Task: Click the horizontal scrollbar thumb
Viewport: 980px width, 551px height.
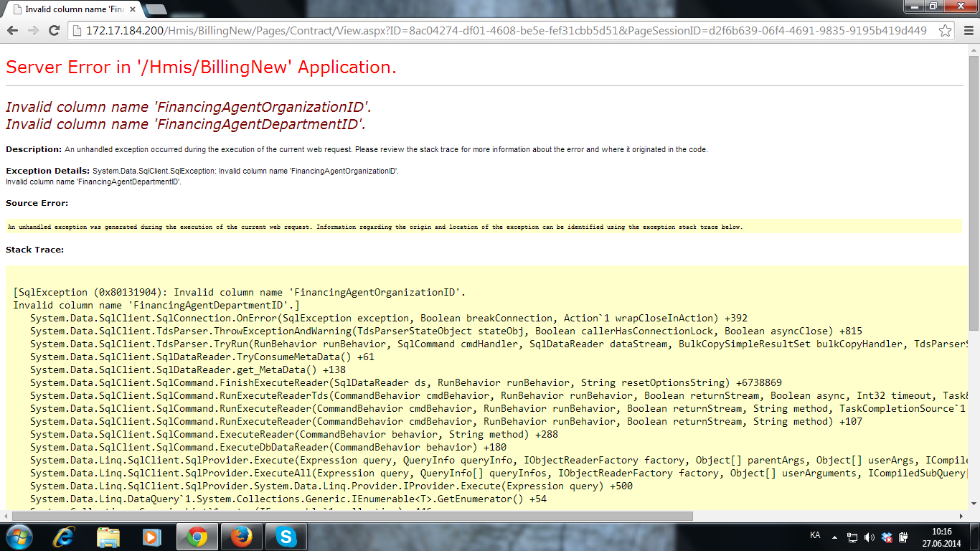Action: click(352, 516)
